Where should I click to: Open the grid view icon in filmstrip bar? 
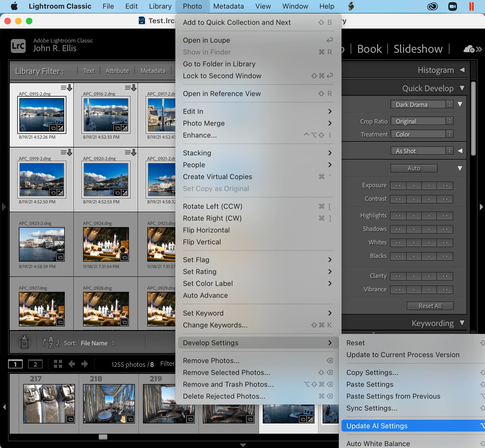pos(58,364)
